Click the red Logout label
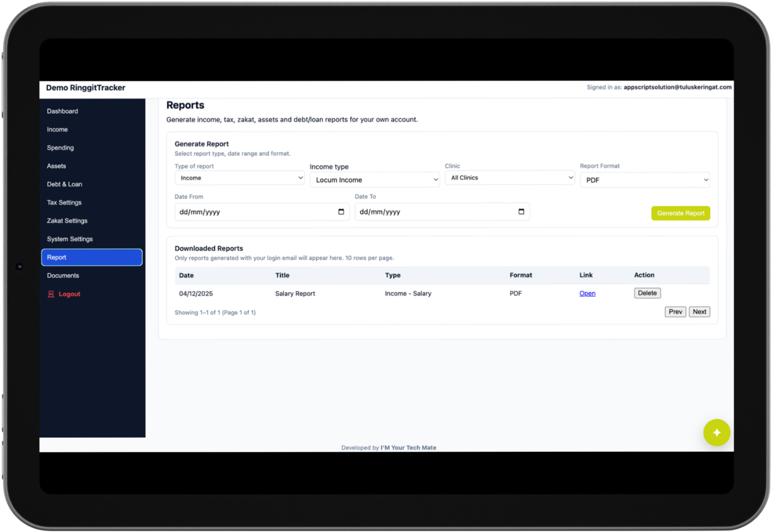 (70, 294)
